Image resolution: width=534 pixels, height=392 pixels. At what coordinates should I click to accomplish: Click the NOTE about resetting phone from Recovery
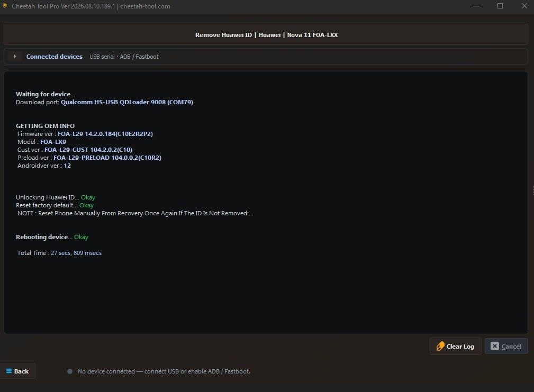[135, 213]
